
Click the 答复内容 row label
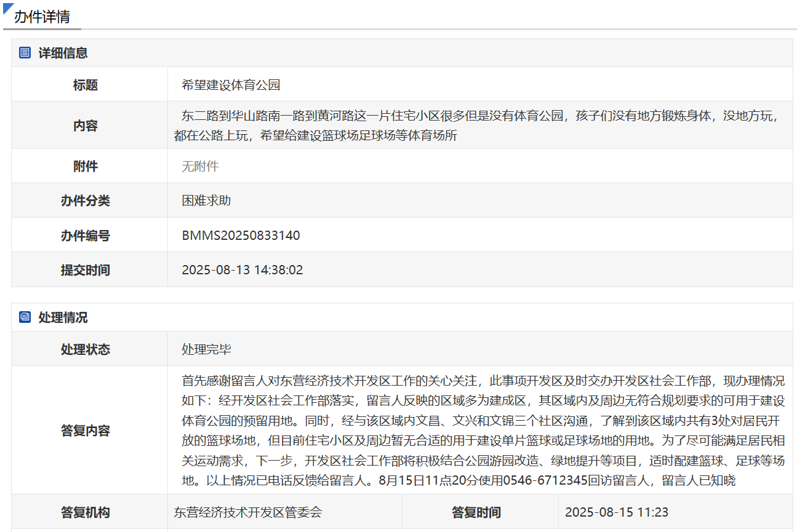tap(86, 431)
